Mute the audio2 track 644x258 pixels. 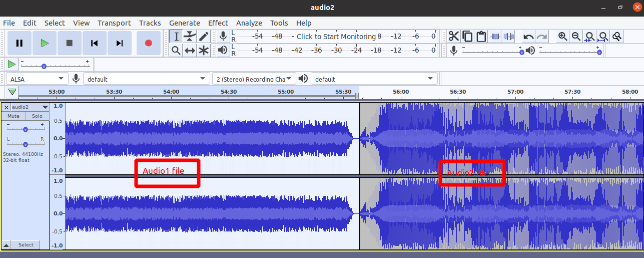pos(14,116)
